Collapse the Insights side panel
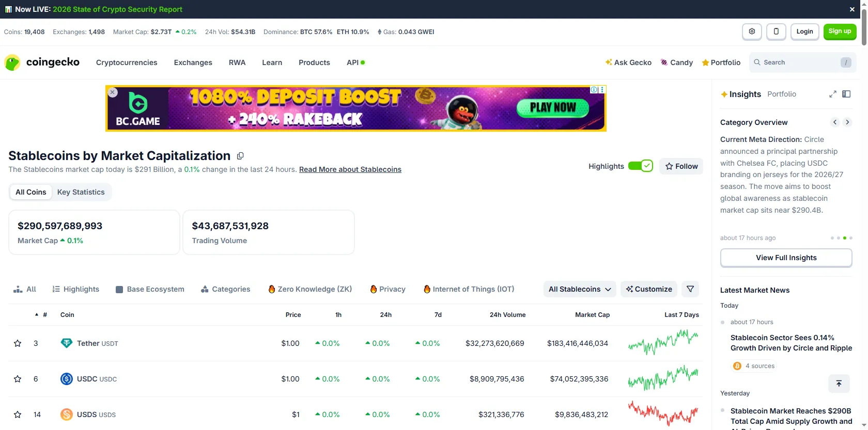 click(x=846, y=94)
